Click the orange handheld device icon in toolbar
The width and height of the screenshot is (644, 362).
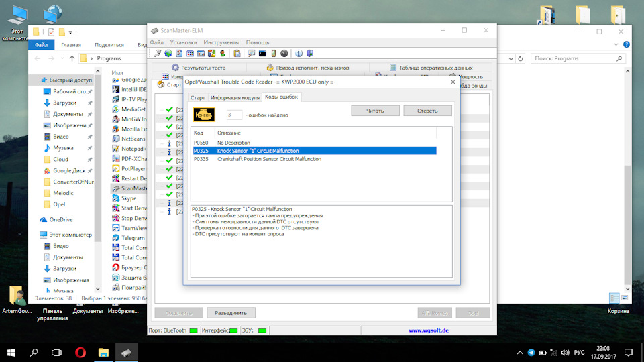click(273, 54)
